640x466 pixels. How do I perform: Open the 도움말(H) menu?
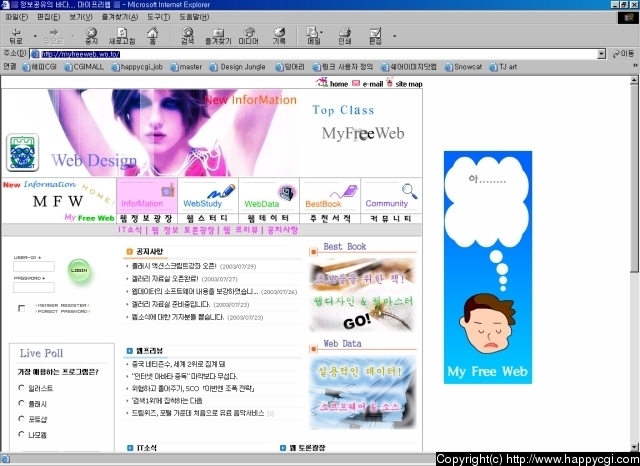[194, 17]
